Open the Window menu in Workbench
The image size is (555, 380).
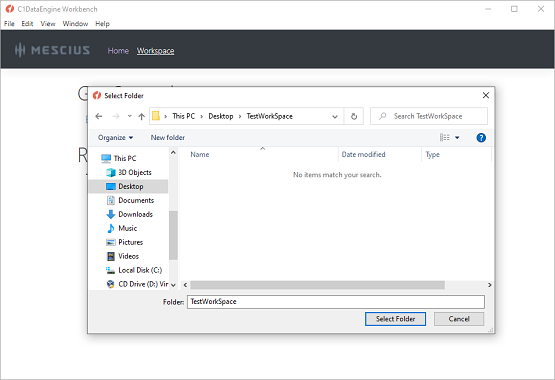pyautogui.click(x=75, y=24)
